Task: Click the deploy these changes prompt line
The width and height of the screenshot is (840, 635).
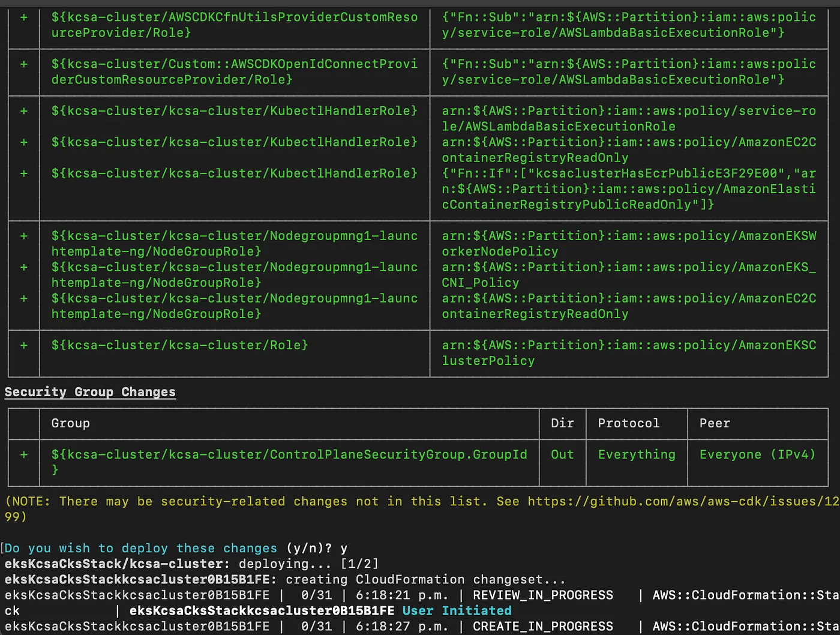Action: coord(176,548)
